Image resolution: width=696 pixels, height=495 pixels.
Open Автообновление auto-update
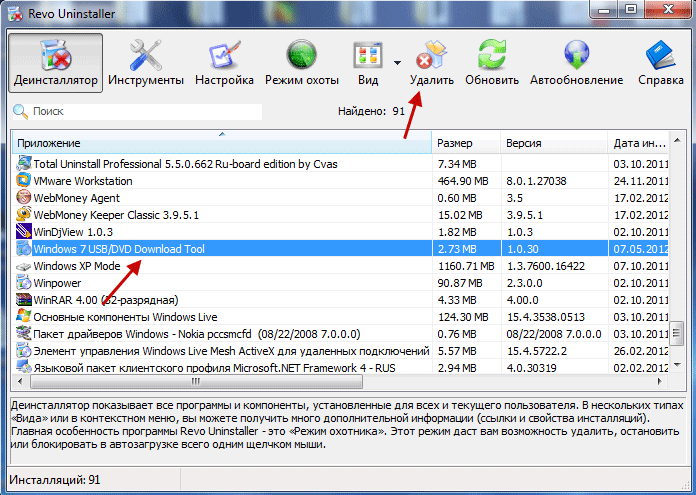(575, 62)
